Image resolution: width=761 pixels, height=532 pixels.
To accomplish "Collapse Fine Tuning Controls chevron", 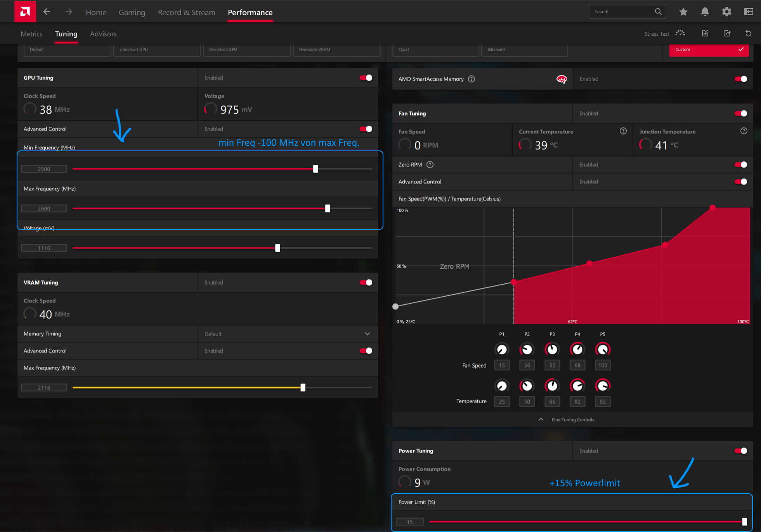I will (541, 420).
